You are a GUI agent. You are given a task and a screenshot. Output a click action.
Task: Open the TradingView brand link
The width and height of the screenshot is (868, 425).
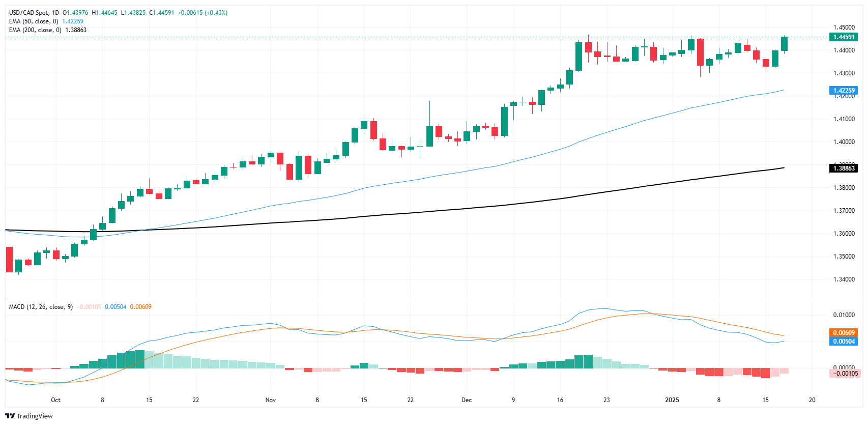pyautogui.click(x=29, y=416)
